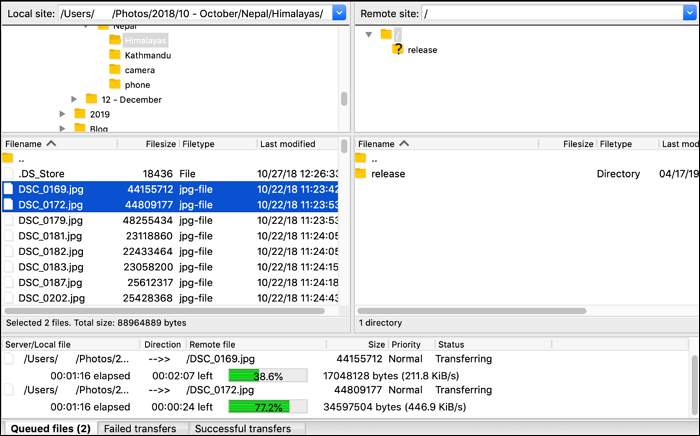Click the remote file list horizontal scrollbar
Image resolution: width=700 pixels, height=436 pixels.
pos(472,311)
